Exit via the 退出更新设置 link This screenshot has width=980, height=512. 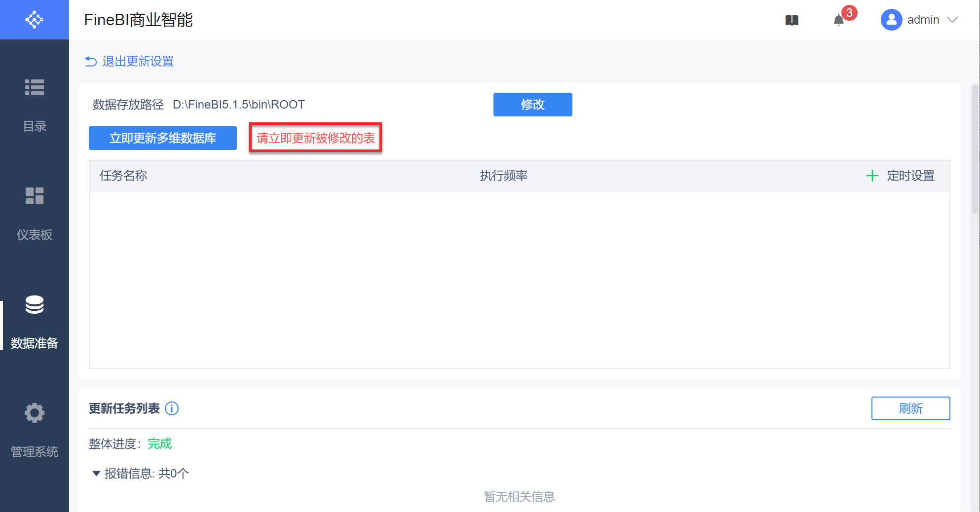click(138, 61)
